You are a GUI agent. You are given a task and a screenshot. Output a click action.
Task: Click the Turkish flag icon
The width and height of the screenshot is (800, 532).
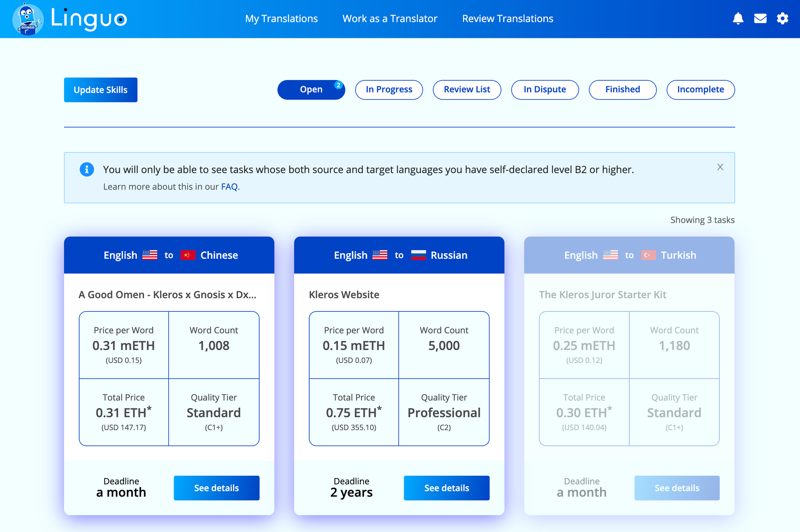point(648,255)
